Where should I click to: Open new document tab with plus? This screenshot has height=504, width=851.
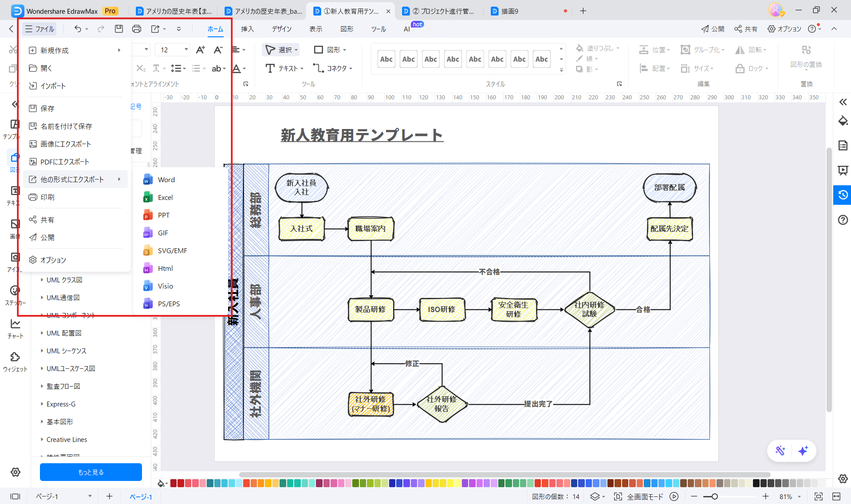pyautogui.click(x=583, y=11)
